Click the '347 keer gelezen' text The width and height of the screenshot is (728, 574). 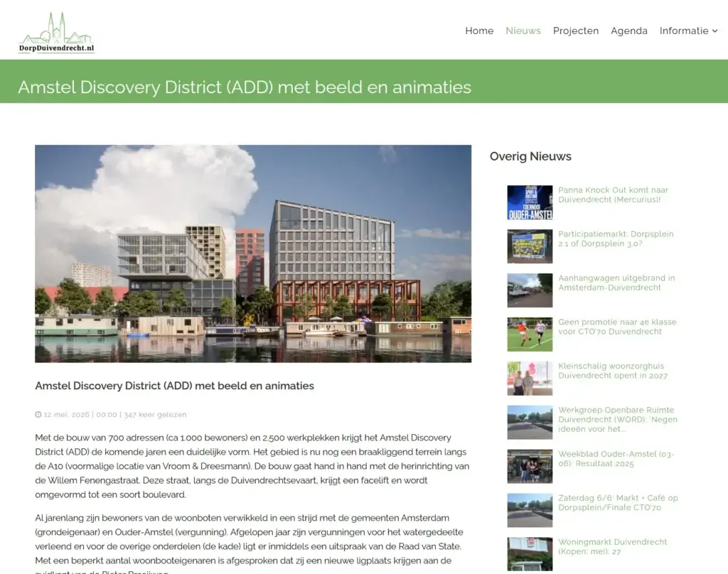(x=155, y=414)
